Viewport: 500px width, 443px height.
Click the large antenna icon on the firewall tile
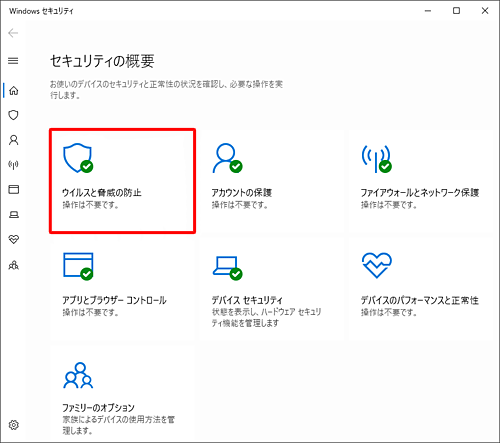(377, 159)
